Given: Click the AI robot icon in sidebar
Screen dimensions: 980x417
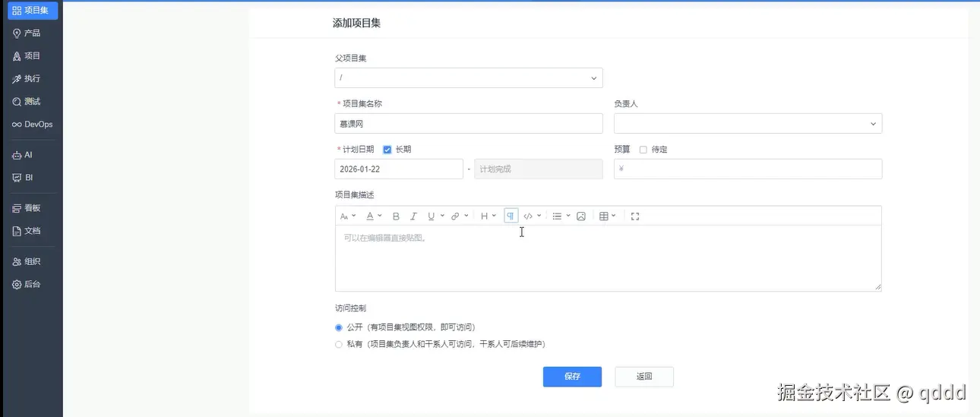Looking at the screenshot, I should pyautogui.click(x=17, y=155).
